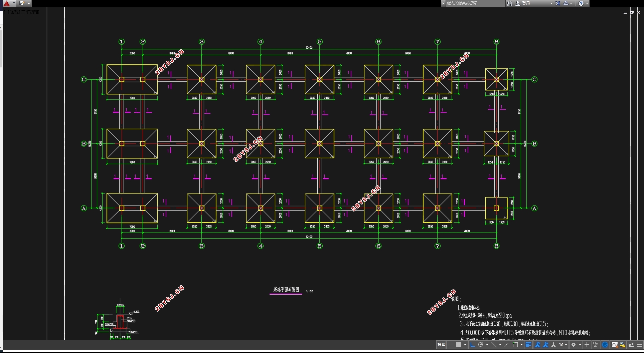Click the graphics performance warning icon

(x=615, y=345)
